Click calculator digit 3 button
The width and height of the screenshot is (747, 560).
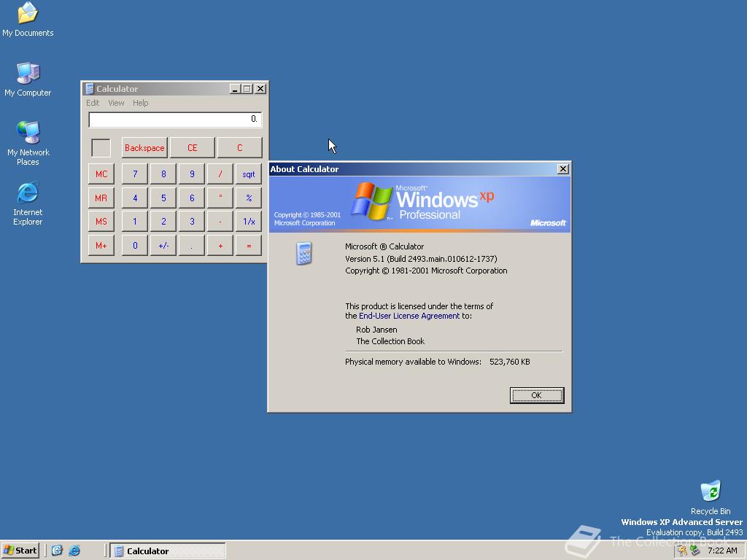(x=192, y=222)
